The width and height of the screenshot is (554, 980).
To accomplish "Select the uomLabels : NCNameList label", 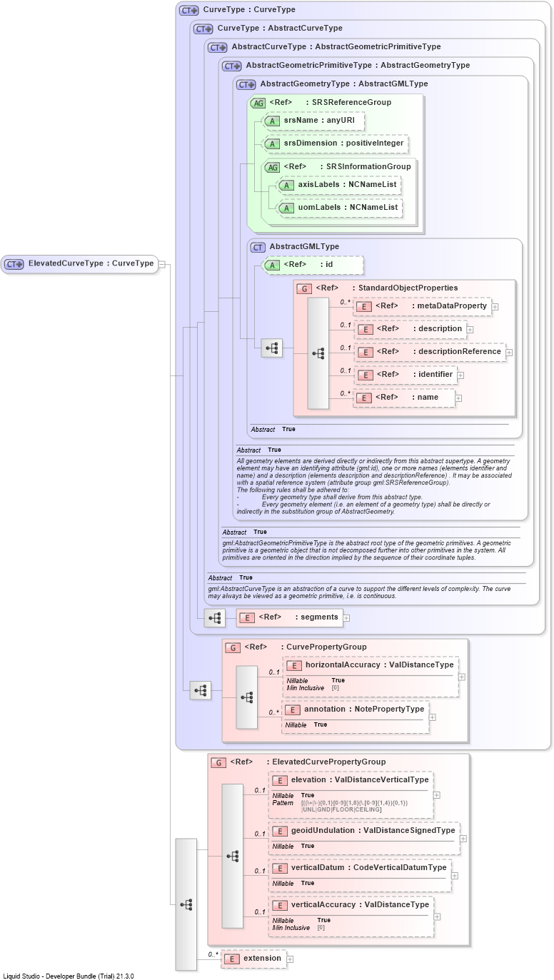I will point(348,208).
